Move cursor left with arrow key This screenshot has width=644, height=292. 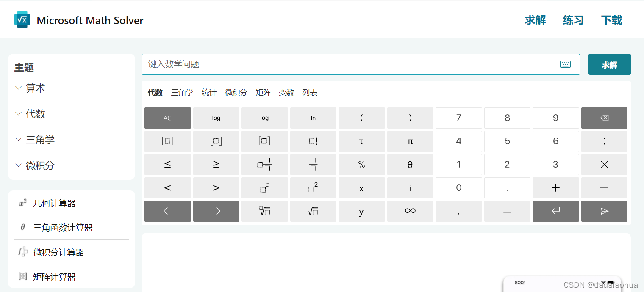click(168, 211)
